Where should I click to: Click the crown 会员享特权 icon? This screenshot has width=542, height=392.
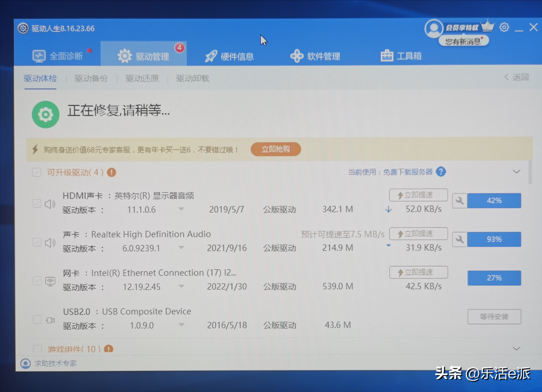tap(488, 27)
